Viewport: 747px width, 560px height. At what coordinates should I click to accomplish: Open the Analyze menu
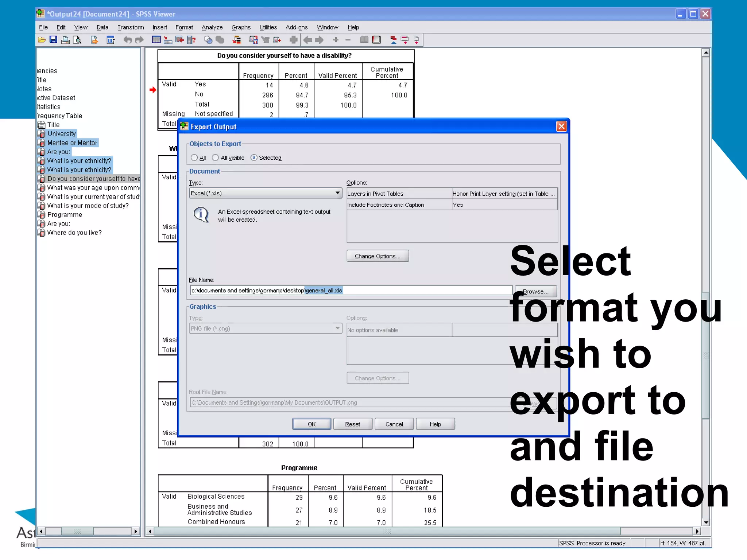(x=212, y=27)
